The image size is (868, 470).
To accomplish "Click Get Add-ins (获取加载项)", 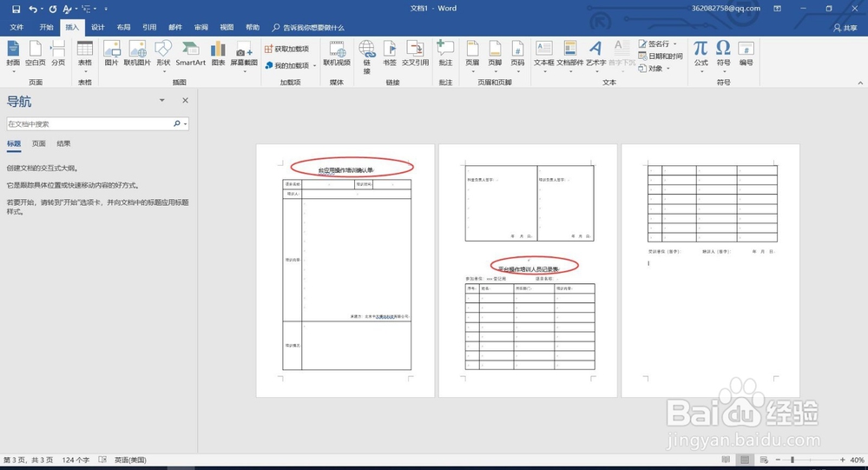I will coord(286,49).
